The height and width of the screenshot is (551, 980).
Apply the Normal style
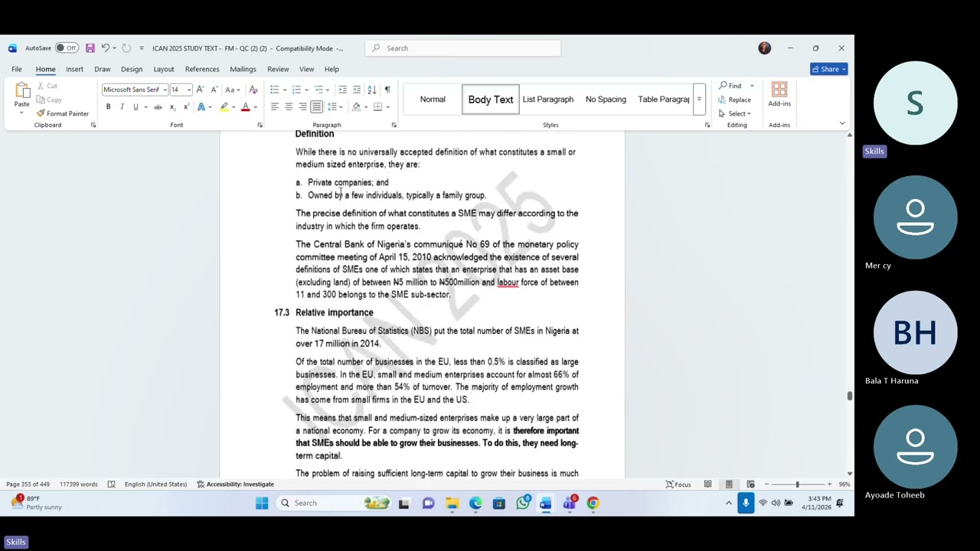433,99
